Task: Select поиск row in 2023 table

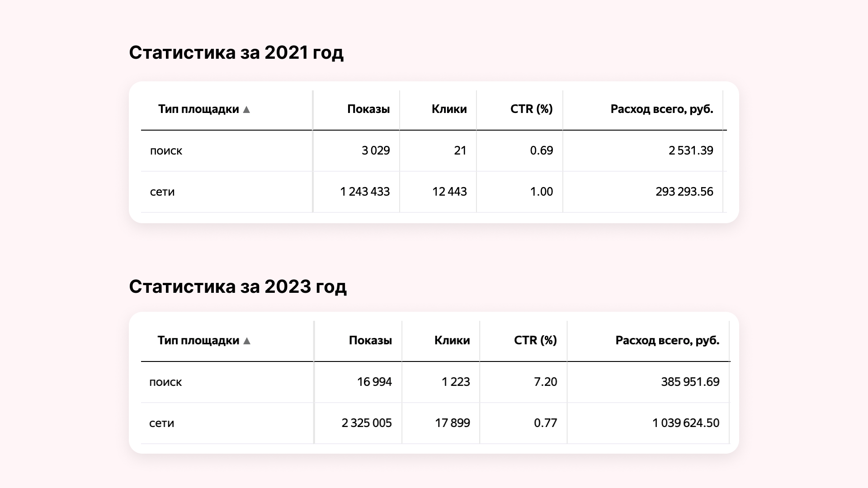Action: click(435, 382)
